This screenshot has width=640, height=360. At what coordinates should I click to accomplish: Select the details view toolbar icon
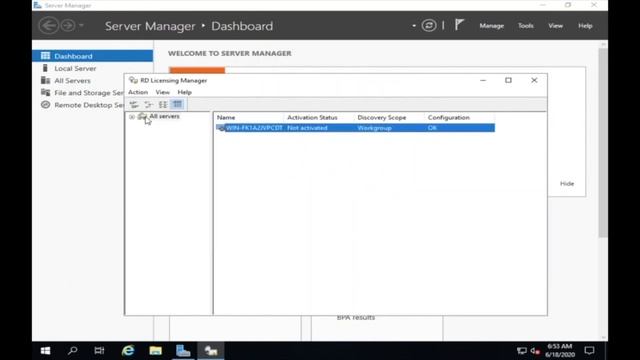click(x=177, y=104)
